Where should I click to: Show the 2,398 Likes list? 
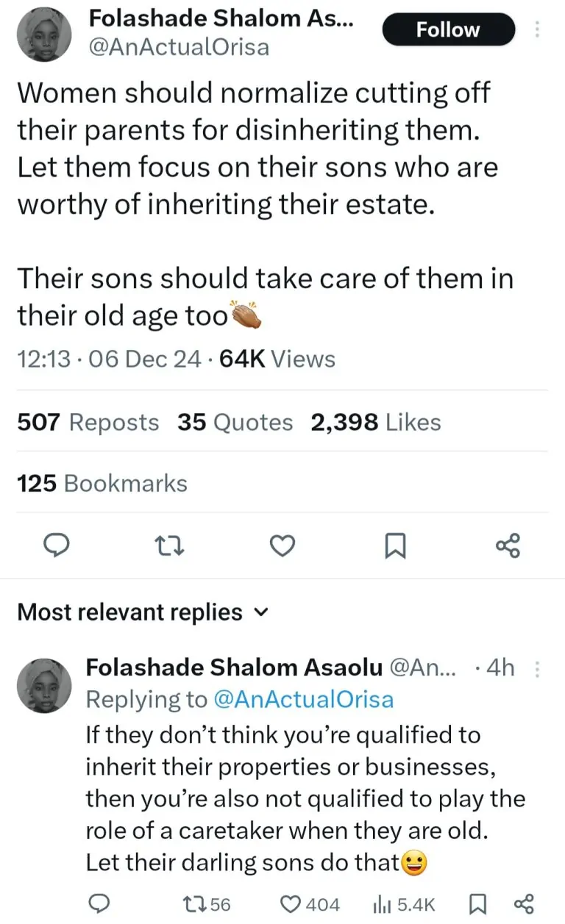tap(376, 423)
